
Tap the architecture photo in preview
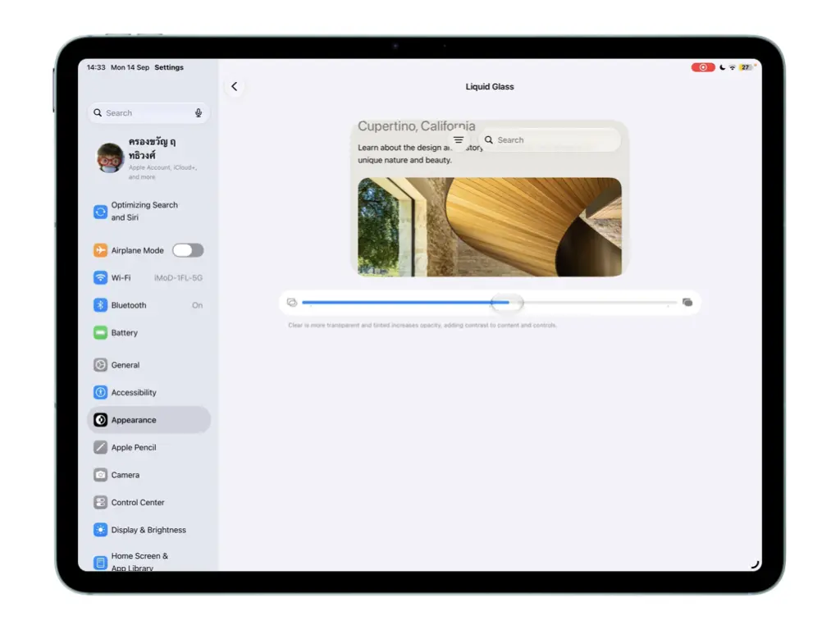(x=490, y=227)
